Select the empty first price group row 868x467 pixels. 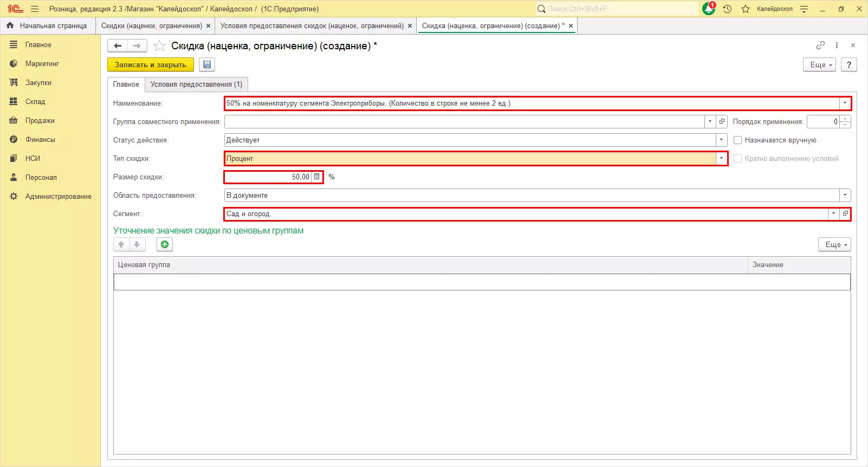coord(482,282)
